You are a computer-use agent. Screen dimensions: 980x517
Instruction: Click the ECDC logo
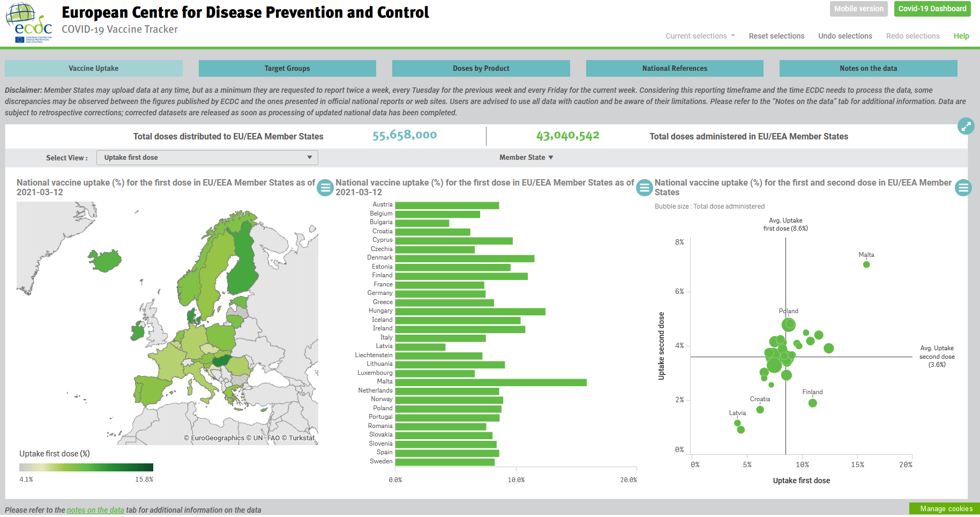pos(29,23)
